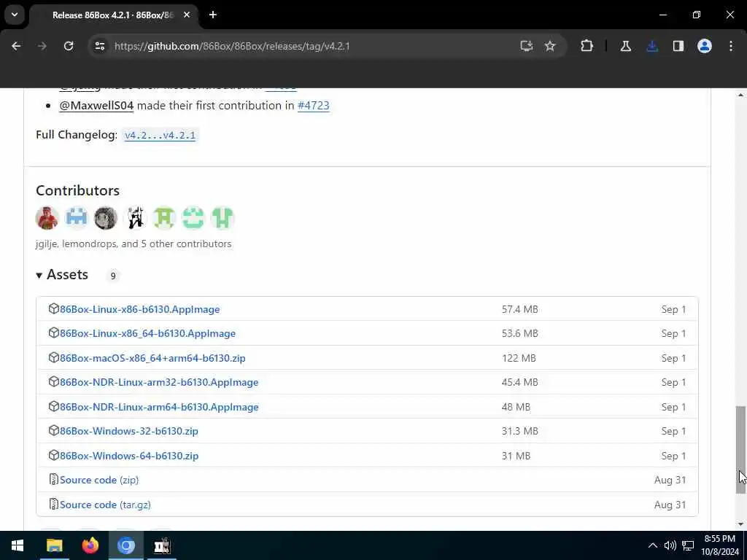Show hidden system tray icons

click(x=653, y=545)
